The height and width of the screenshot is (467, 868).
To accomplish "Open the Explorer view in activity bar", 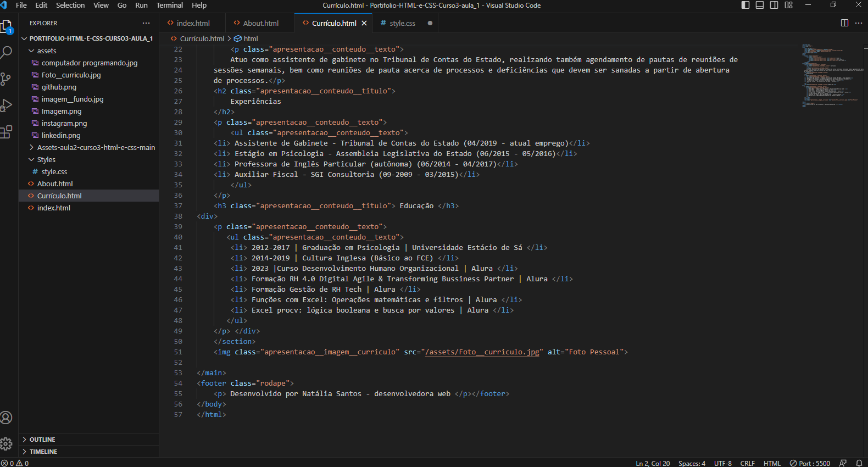I will coord(7,26).
